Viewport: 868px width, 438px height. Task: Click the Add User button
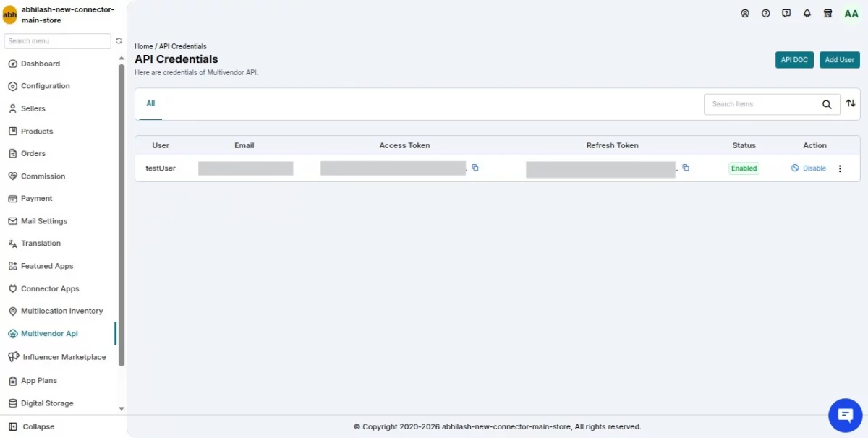coord(840,60)
